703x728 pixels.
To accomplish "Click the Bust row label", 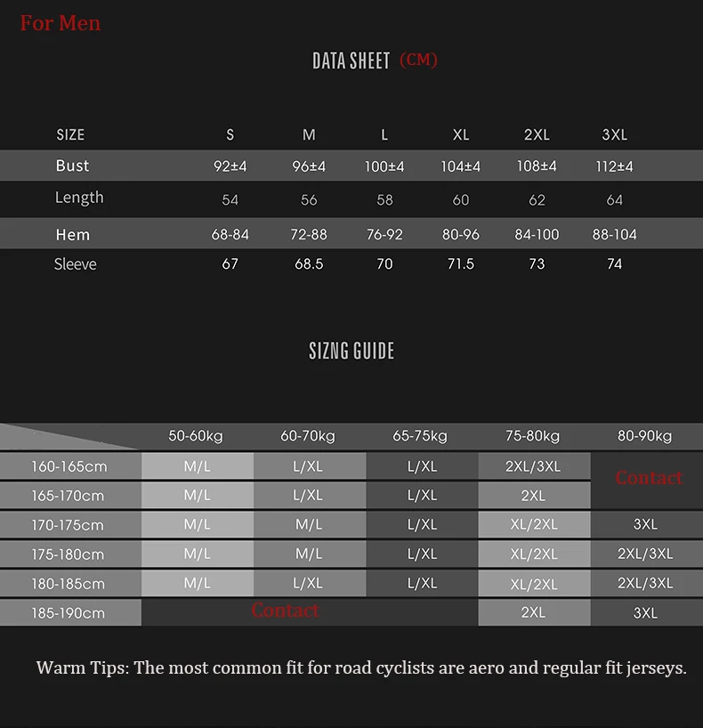I will 72,166.
